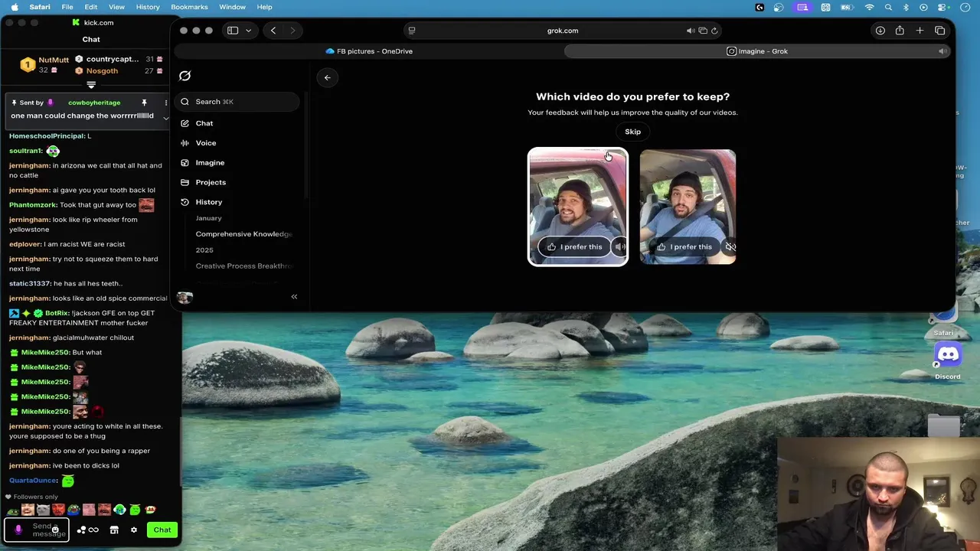
Task: Show Safari downloads
Action: point(880,31)
